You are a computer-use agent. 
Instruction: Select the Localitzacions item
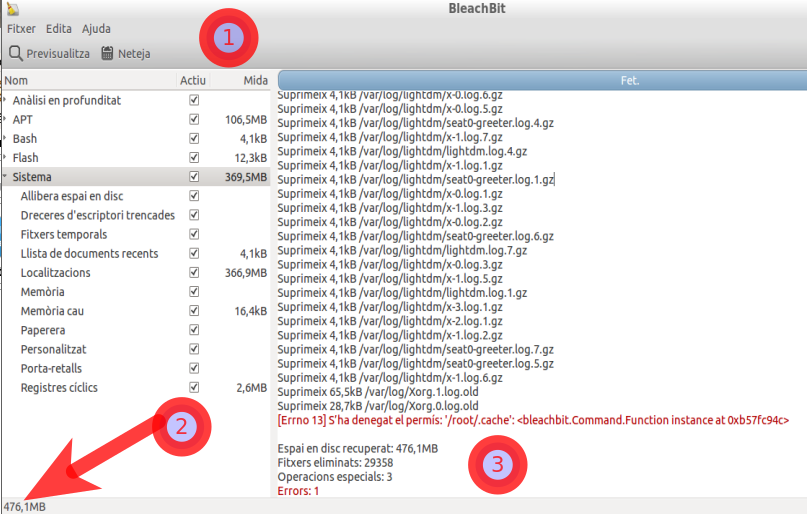[56, 273]
